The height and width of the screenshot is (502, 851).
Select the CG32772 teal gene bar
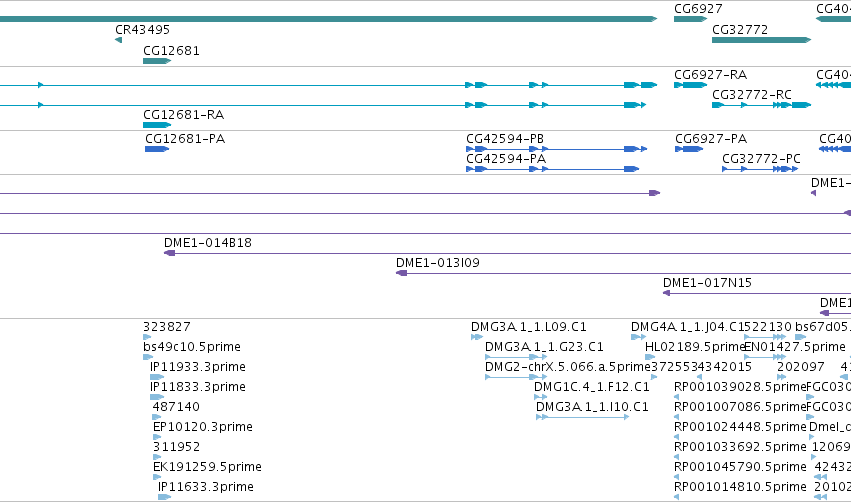pos(761,40)
